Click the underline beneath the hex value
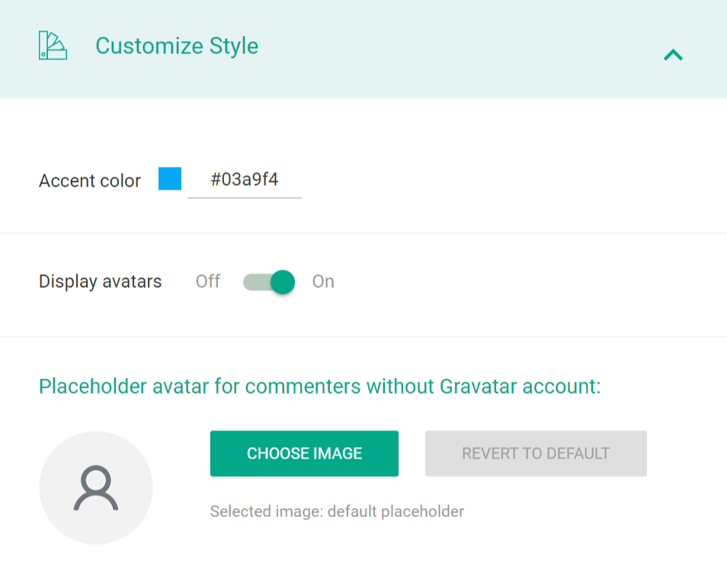The width and height of the screenshot is (727, 588). pyautogui.click(x=245, y=197)
